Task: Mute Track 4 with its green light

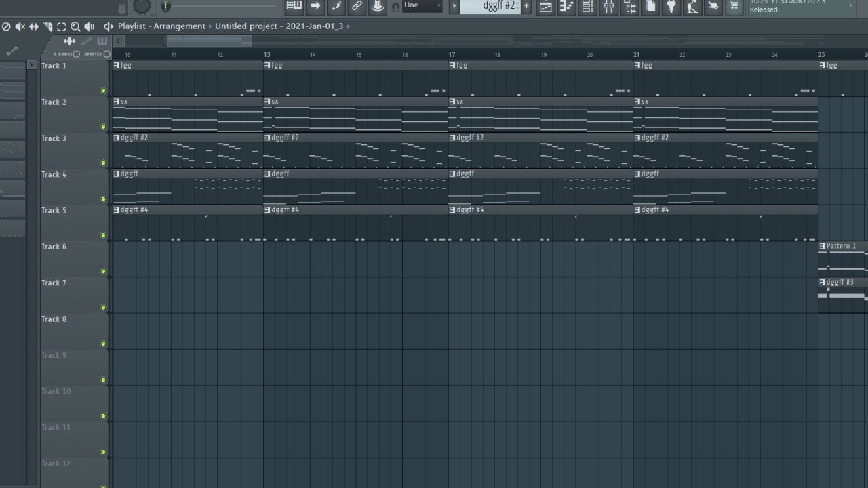Action: pos(104,199)
